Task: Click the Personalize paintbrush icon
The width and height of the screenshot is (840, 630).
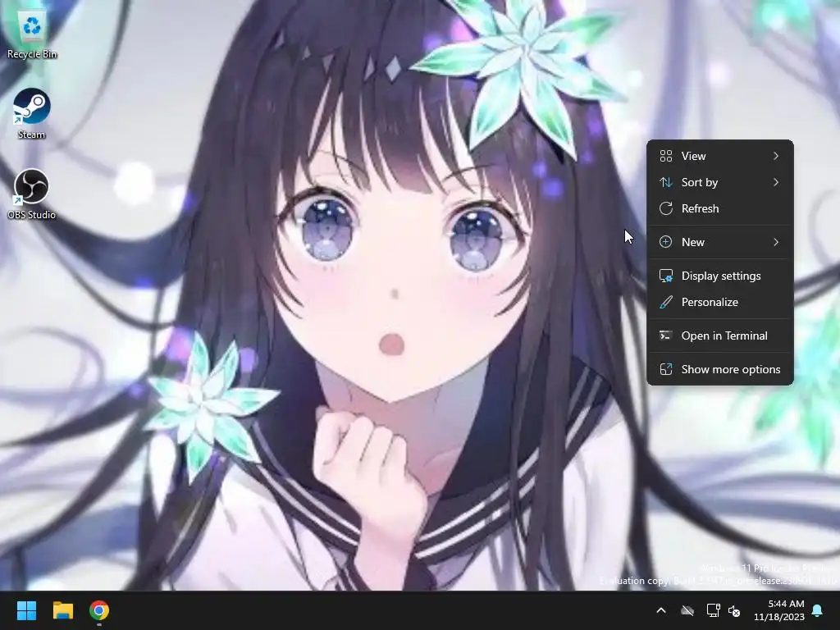Action: pos(666,302)
